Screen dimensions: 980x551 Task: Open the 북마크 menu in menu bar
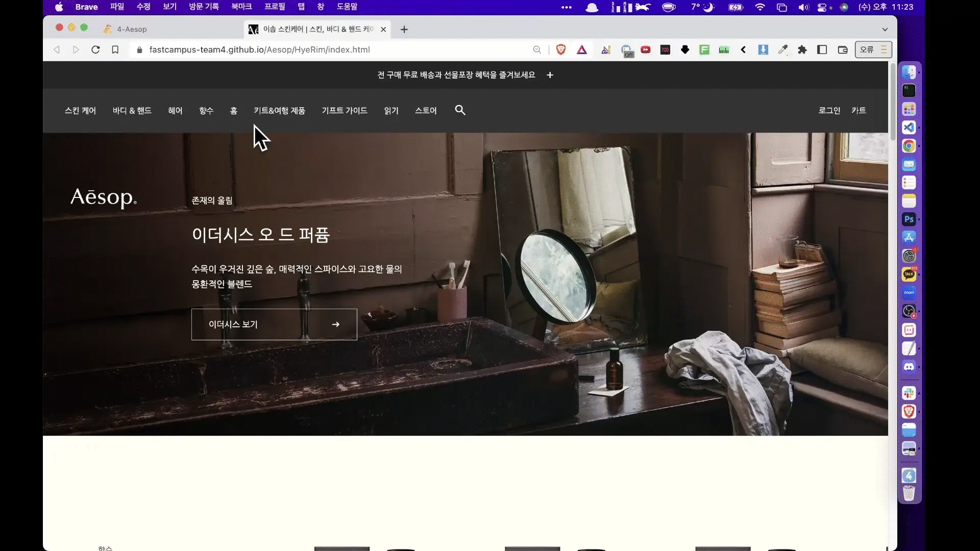tap(241, 7)
